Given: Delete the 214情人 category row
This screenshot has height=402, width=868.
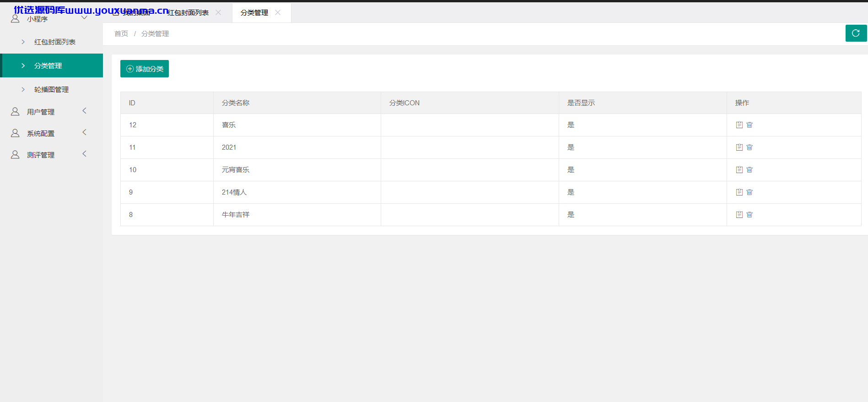Looking at the screenshot, I should [749, 192].
